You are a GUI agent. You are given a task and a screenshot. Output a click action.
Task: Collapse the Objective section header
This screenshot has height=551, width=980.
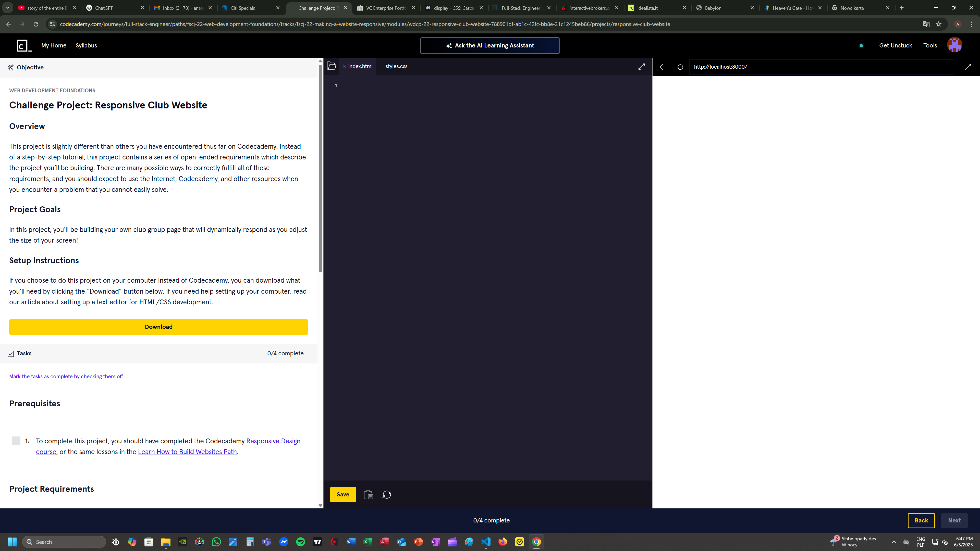click(x=30, y=67)
